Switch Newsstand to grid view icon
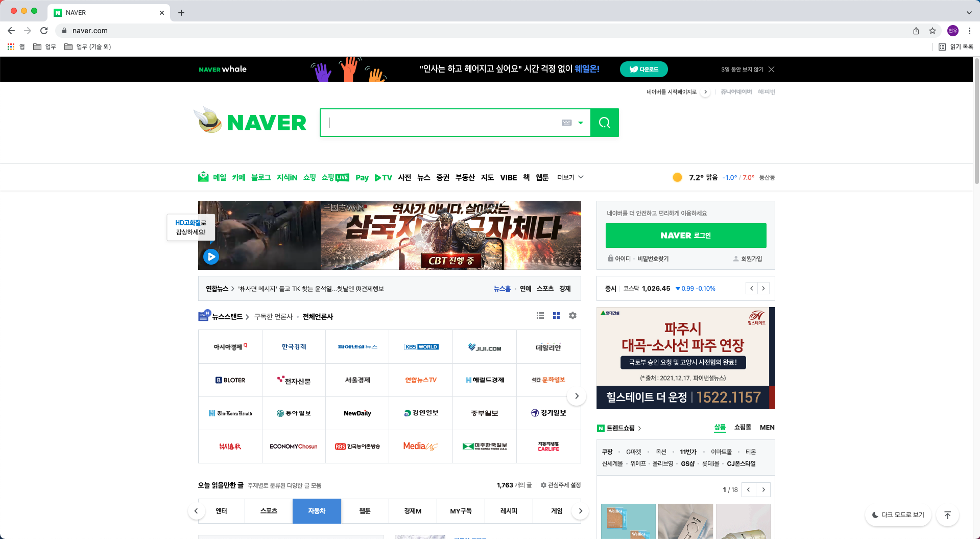 (556, 316)
